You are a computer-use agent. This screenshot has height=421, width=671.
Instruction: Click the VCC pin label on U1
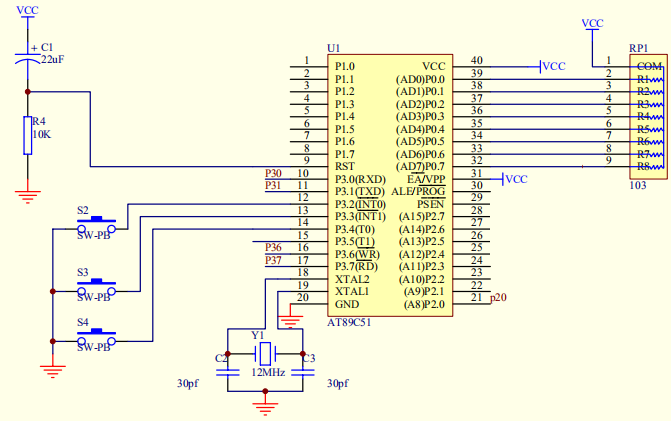433,66
